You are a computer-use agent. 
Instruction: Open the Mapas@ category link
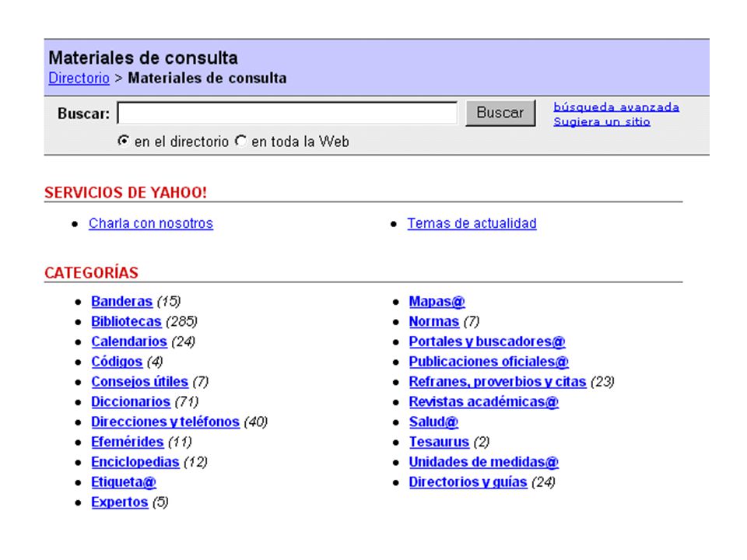[x=437, y=302]
